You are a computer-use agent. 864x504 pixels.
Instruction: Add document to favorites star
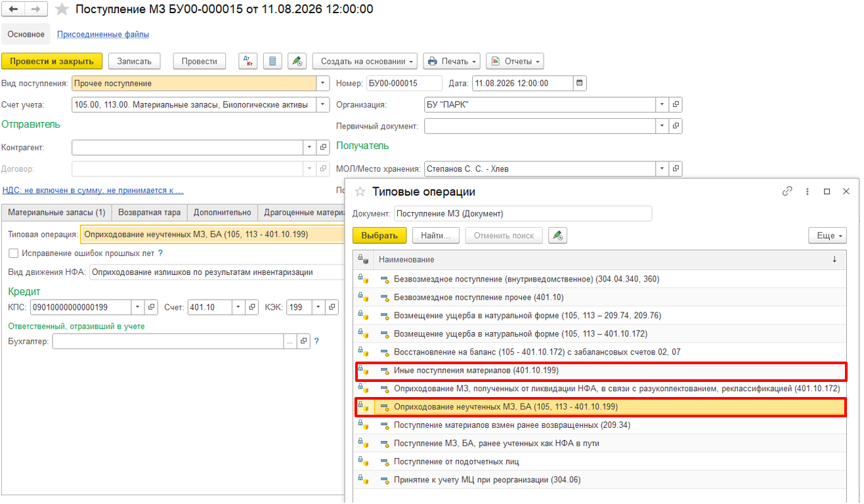[x=62, y=9]
